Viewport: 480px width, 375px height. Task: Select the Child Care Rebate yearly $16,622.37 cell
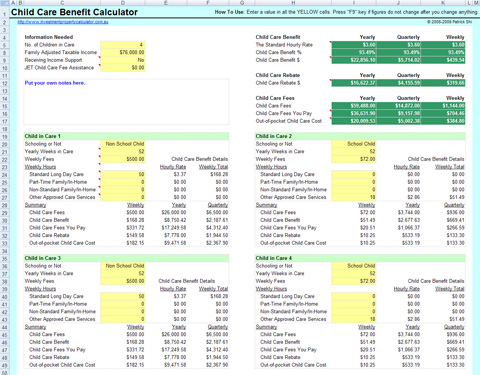(x=354, y=83)
